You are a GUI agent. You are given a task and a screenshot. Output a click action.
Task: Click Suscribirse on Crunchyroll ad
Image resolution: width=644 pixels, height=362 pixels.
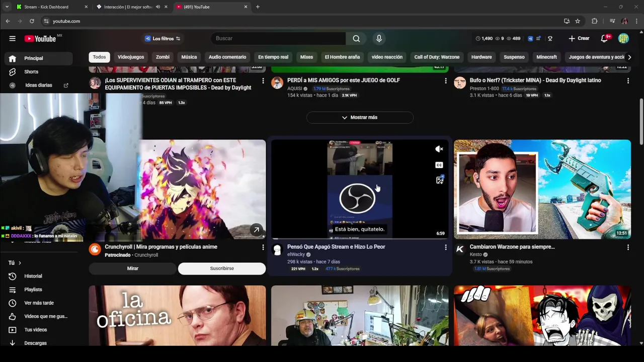click(x=222, y=268)
